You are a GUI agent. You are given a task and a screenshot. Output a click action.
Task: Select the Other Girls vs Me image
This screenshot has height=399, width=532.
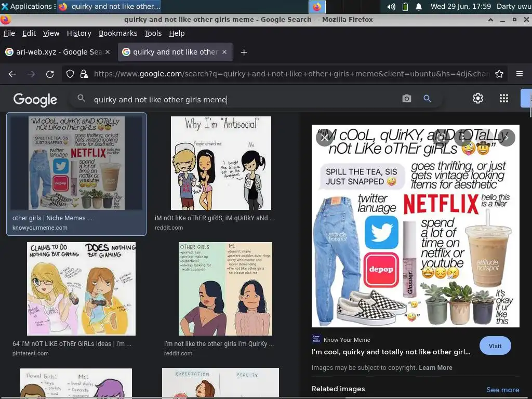pos(225,289)
